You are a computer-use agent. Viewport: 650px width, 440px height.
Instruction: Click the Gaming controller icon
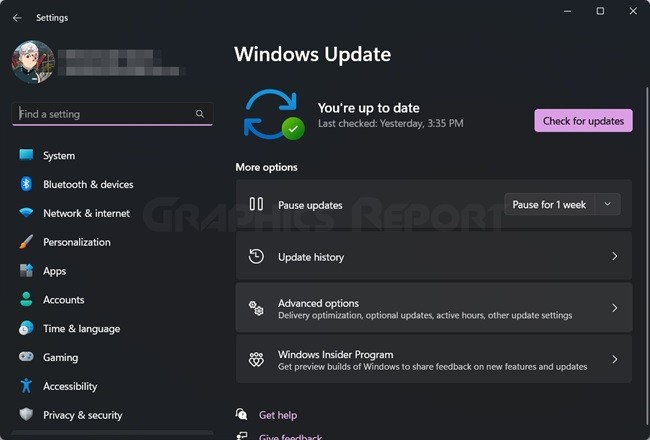click(x=26, y=357)
